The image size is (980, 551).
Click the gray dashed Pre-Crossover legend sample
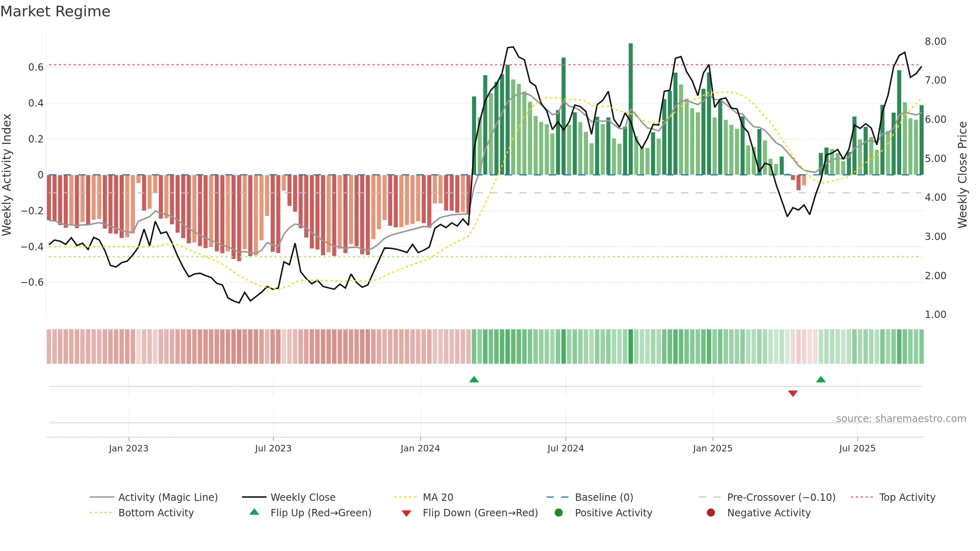(710, 497)
